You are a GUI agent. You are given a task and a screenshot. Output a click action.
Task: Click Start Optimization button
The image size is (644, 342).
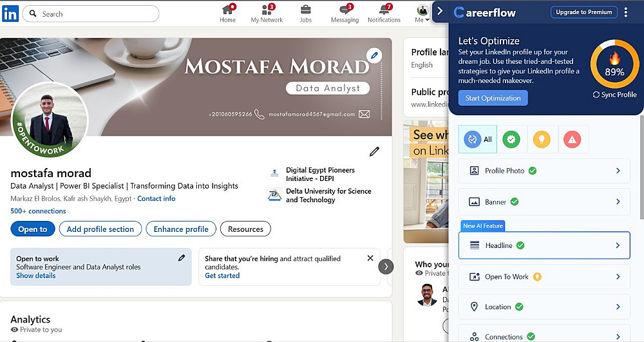point(493,98)
